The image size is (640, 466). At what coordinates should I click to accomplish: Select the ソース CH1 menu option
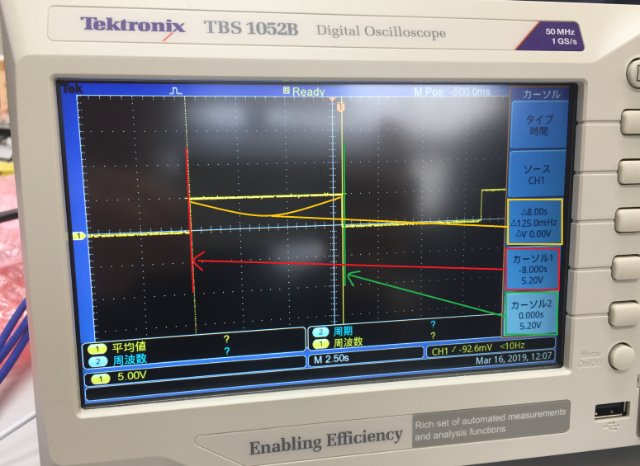[536, 174]
